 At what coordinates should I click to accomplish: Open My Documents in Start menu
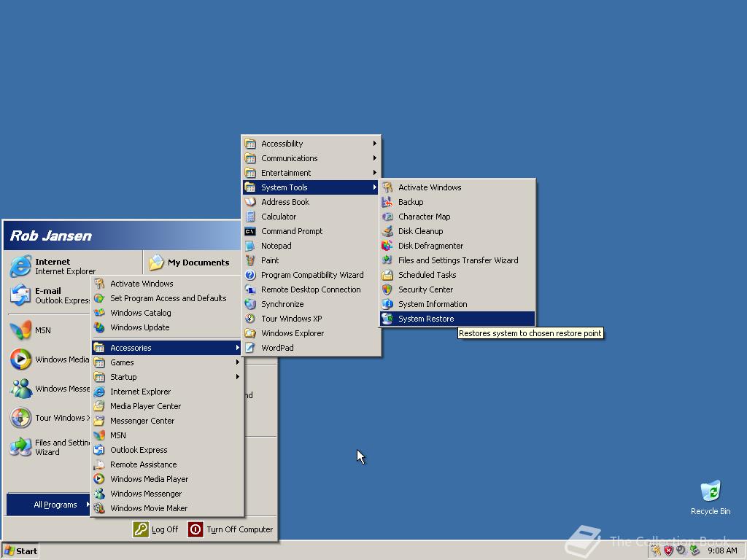click(189, 262)
